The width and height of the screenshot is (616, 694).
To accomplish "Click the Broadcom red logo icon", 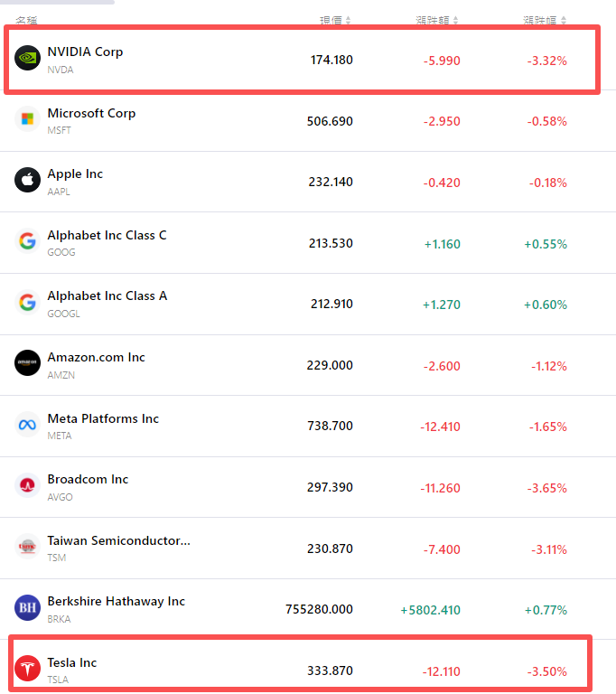I will (x=28, y=485).
